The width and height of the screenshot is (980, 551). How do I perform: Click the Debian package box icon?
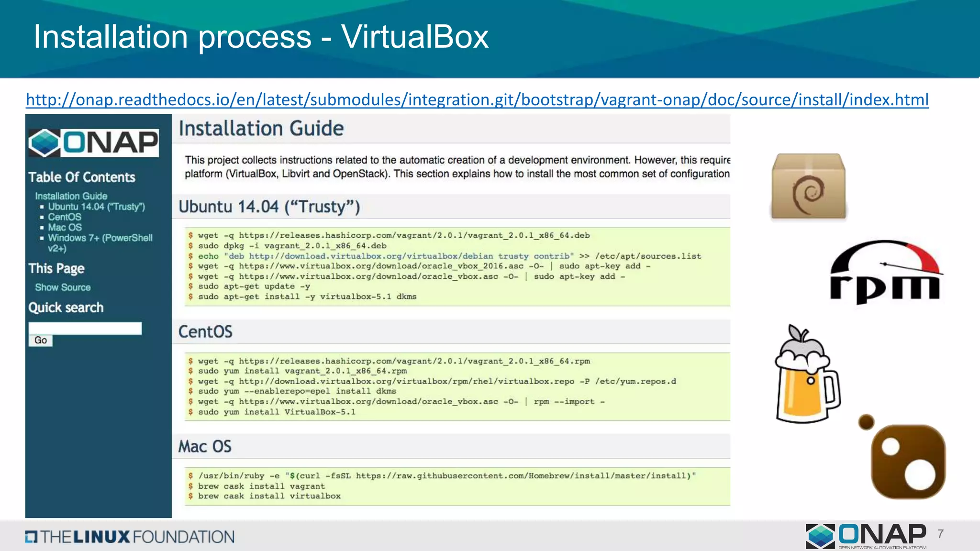[x=808, y=187]
